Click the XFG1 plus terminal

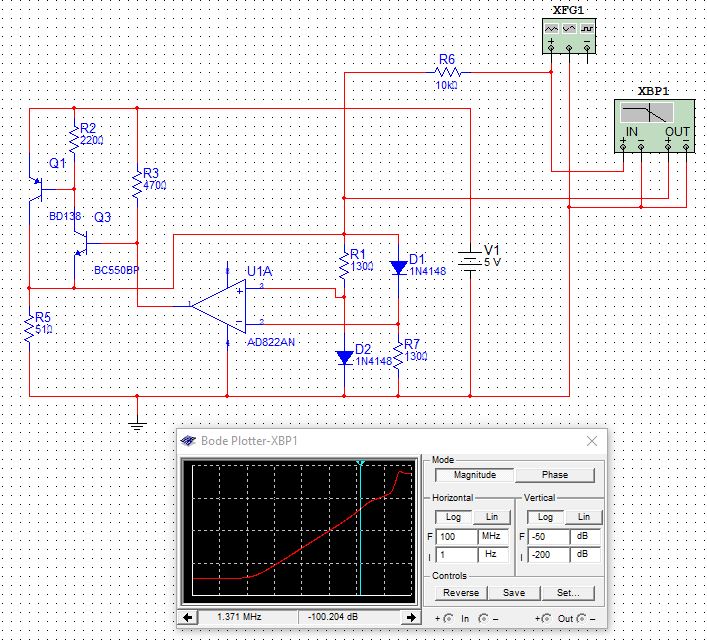551,47
